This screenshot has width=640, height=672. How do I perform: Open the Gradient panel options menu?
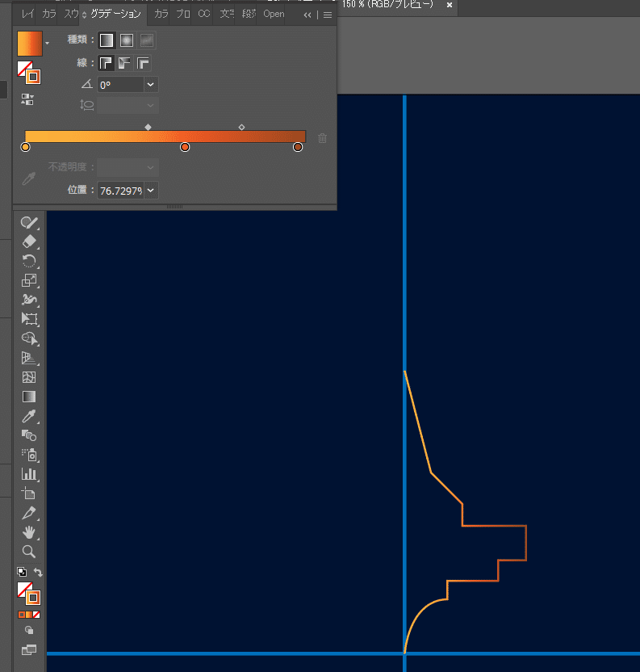pos(328,15)
